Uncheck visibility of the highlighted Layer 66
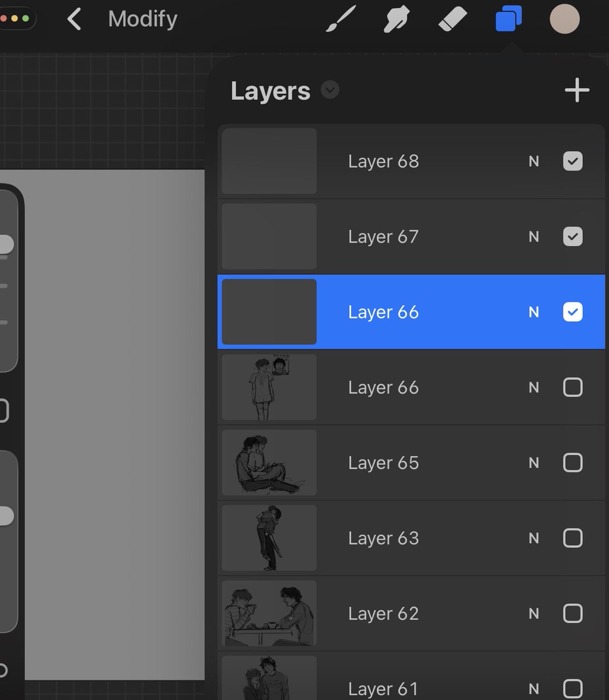609x700 pixels. [x=573, y=311]
